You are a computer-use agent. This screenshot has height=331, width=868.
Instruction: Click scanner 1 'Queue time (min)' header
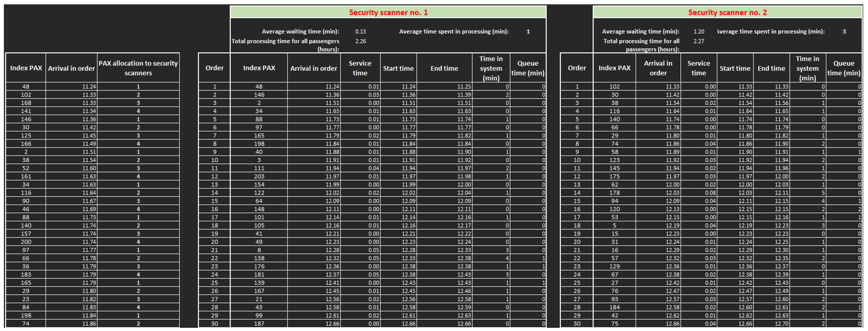click(x=528, y=68)
